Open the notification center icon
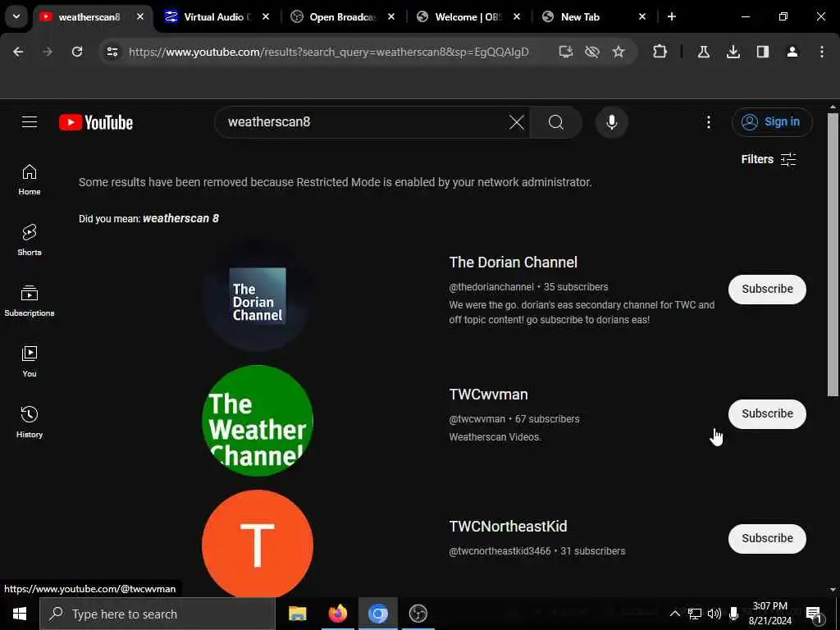The height and width of the screenshot is (630, 840). click(x=814, y=614)
